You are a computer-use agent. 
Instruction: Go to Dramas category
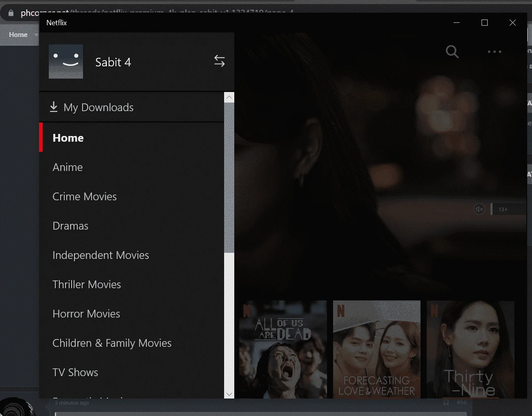coord(132,226)
